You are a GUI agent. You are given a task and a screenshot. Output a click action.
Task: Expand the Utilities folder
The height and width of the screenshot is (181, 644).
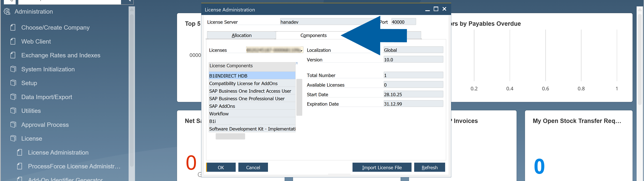coord(31,111)
